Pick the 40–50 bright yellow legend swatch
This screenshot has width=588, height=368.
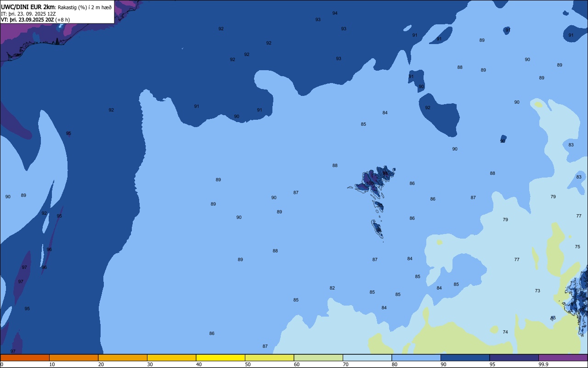click(220, 357)
